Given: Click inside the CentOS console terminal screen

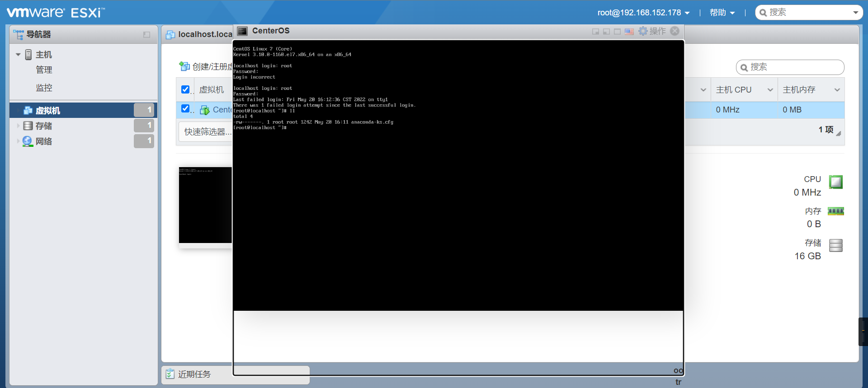Looking at the screenshot, I should [458, 175].
